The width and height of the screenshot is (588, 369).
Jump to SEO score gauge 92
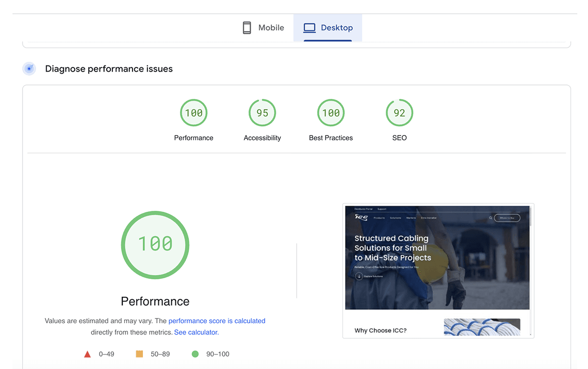pos(399,113)
